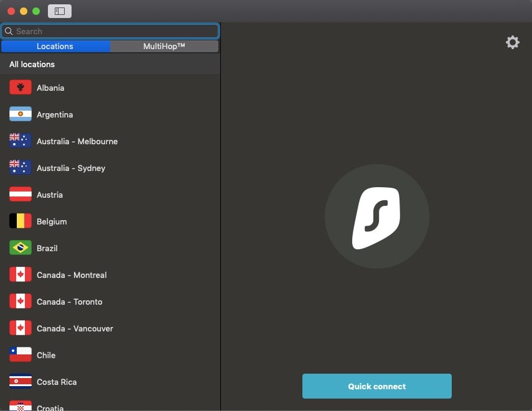Screen dimensions: 532x411
Task: Maximize the window with the green button
Action: tap(36, 11)
